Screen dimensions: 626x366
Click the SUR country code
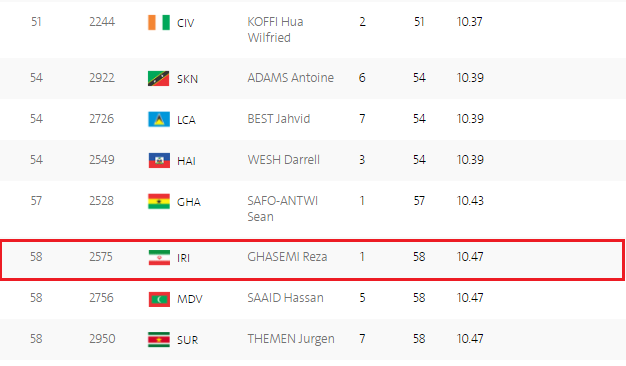(187, 340)
